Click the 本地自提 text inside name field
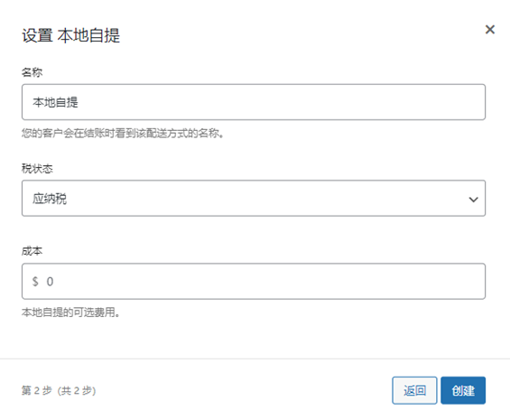Screen dimensions: 510x420 coord(55,102)
